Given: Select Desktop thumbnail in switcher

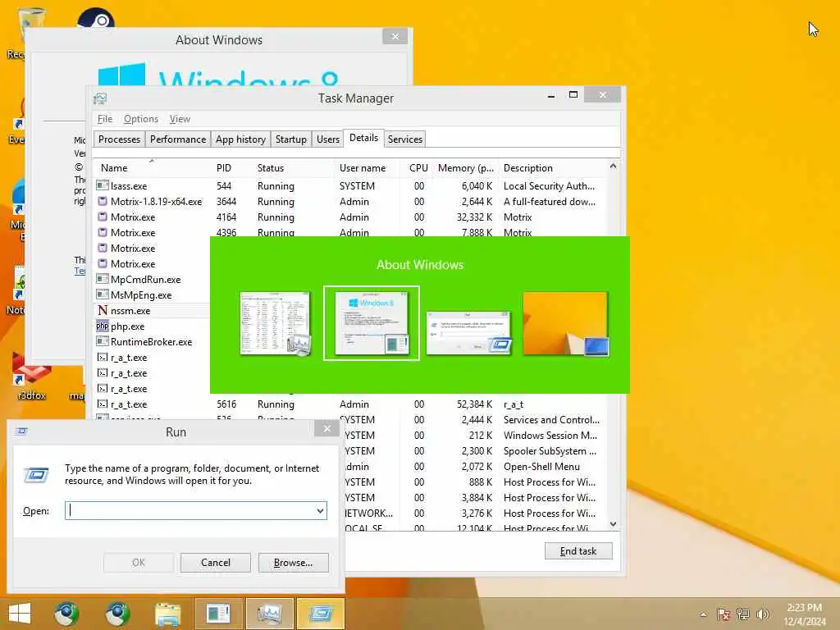Looking at the screenshot, I should point(566,323).
